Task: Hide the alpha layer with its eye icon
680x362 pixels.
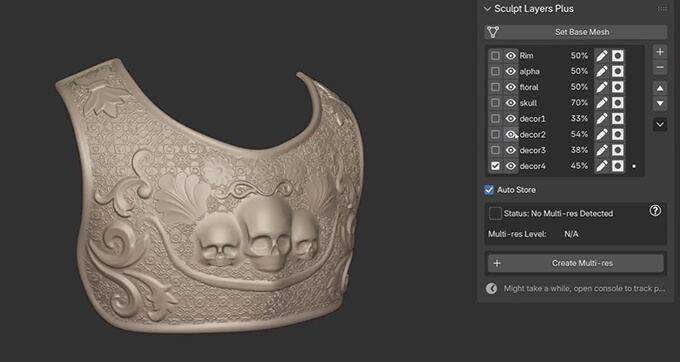Action: click(511, 71)
